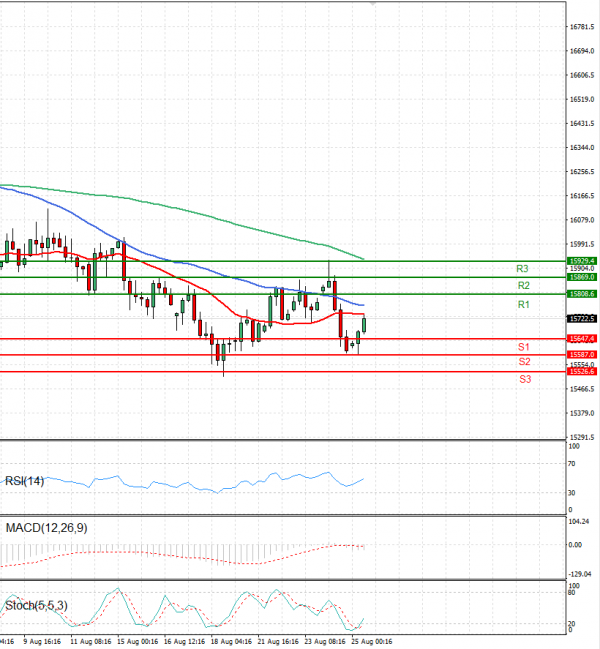Click the MACD 104.24 scale value
This screenshot has width=600, height=649.
click(578, 522)
